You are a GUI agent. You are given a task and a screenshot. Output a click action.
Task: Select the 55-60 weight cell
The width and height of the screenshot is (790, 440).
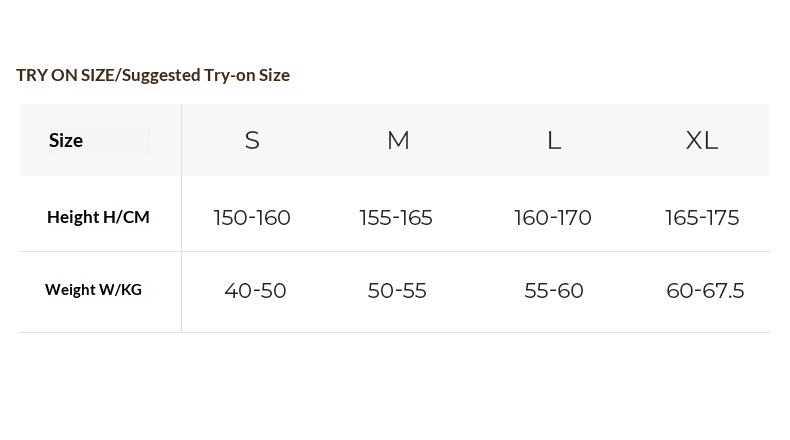coord(554,291)
